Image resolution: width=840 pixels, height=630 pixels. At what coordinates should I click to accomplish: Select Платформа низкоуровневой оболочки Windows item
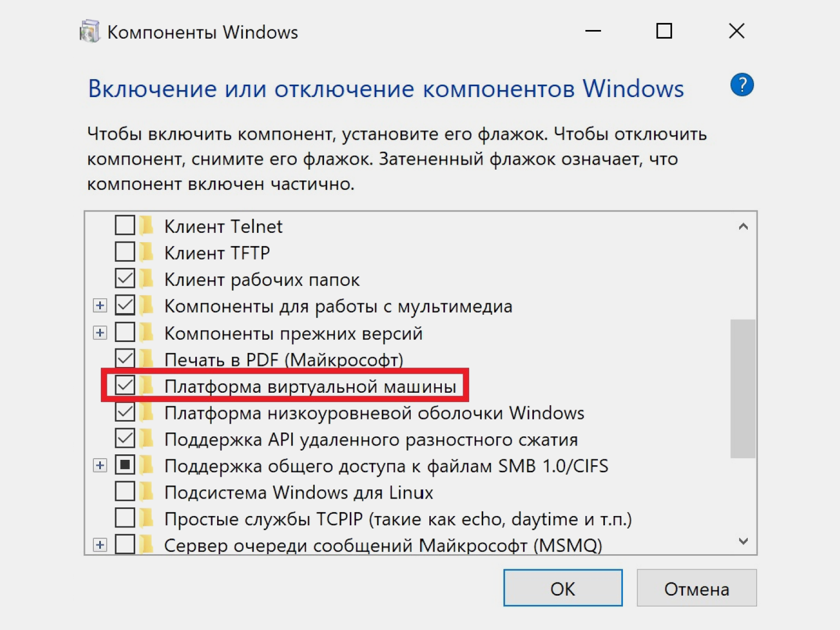(374, 413)
